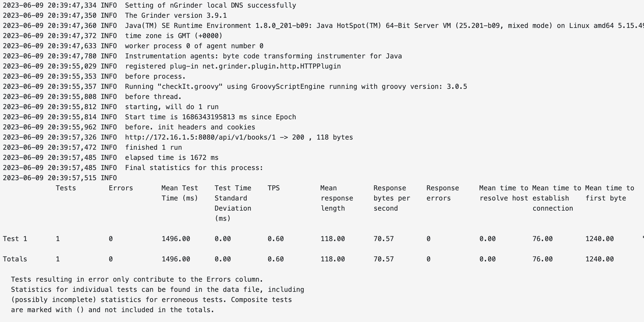
Task: Click the "Response errors" column header
Action: point(442,193)
